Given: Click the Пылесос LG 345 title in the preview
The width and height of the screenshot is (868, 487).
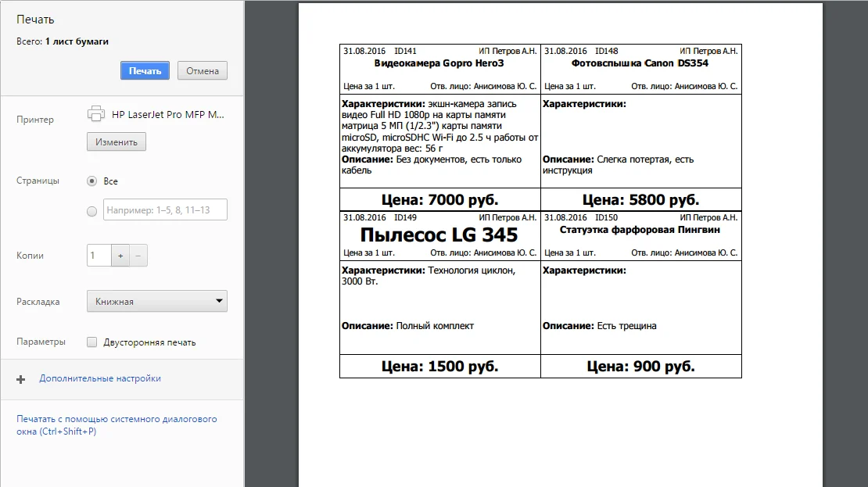Looking at the screenshot, I should [439, 235].
